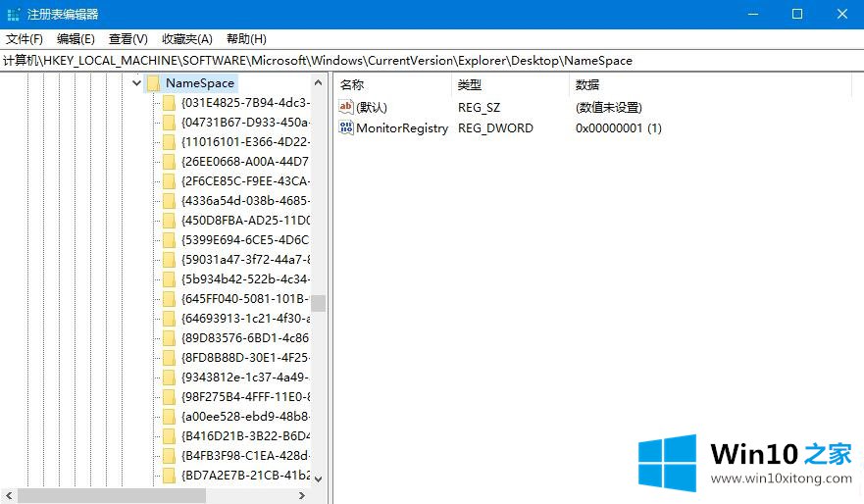
Task: Click folder icon of {B4FB3F98-C1EA-428d key
Action: coord(169,456)
